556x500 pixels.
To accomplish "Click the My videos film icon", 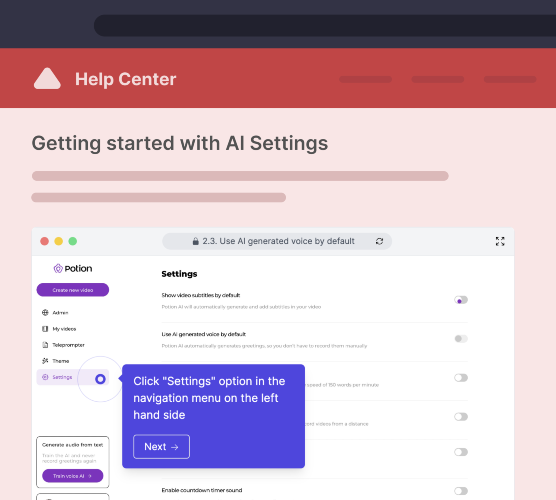I will coord(45,329).
